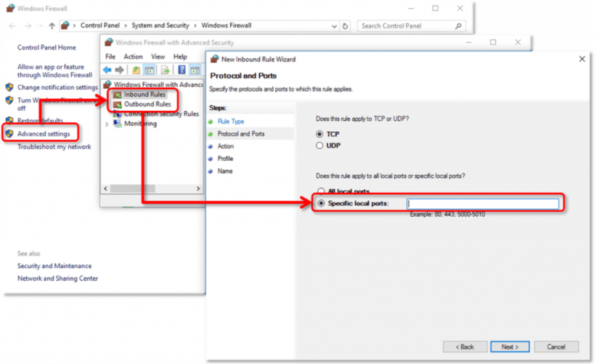Click the chevron after Control Panel in breadcrumb
This screenshot has width=601, height=364.
point(126,25)
